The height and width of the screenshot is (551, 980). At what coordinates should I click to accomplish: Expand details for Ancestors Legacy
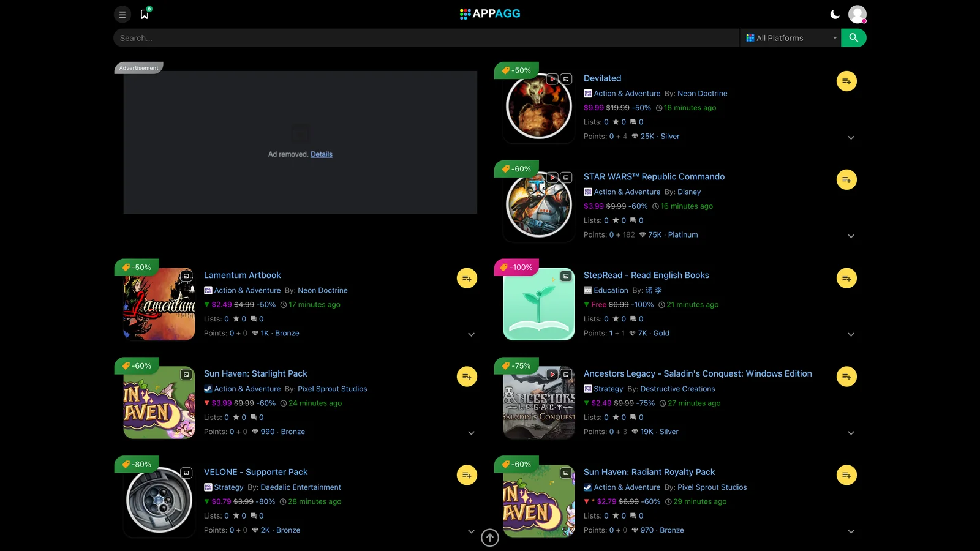[x=851, y=433]
